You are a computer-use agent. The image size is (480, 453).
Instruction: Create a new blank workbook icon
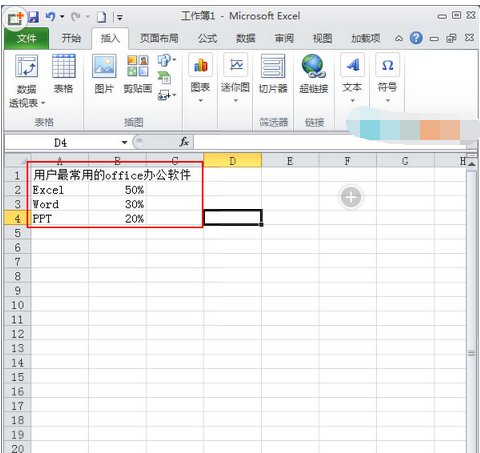point(101,17)
